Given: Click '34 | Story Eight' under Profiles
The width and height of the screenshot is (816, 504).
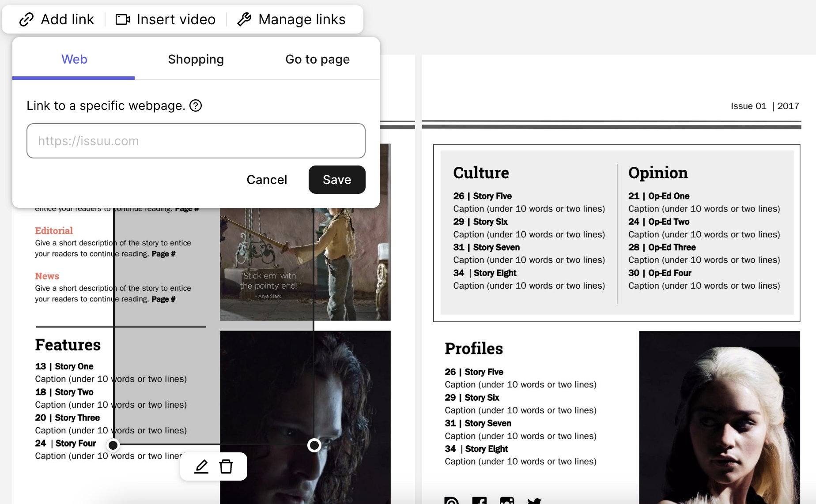Looking at the screenshot, I should [x=476, y=449].
